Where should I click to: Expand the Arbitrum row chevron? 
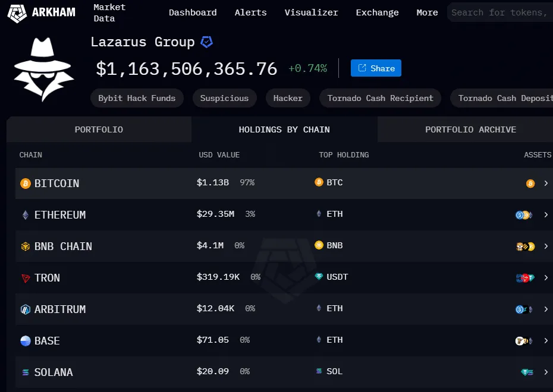pyautogui.click(x=546, y=309)
